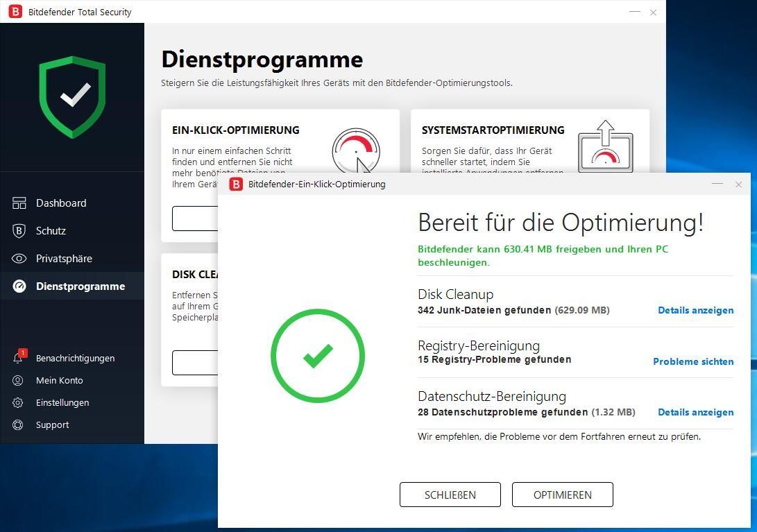This screenshot has width=757, height=532.
Task: Minimize the Ein-Klick-Optimierung dialog
Action: (x=717, y=184)
